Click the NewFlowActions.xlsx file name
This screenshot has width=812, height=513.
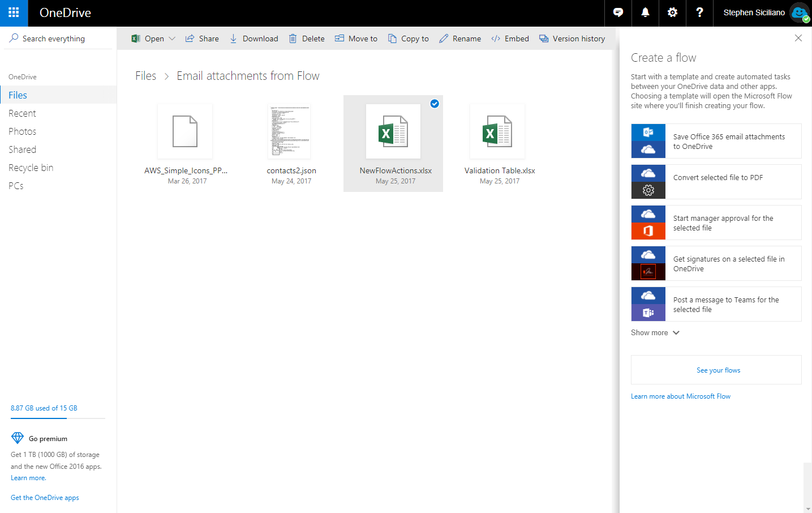[396, 170]
